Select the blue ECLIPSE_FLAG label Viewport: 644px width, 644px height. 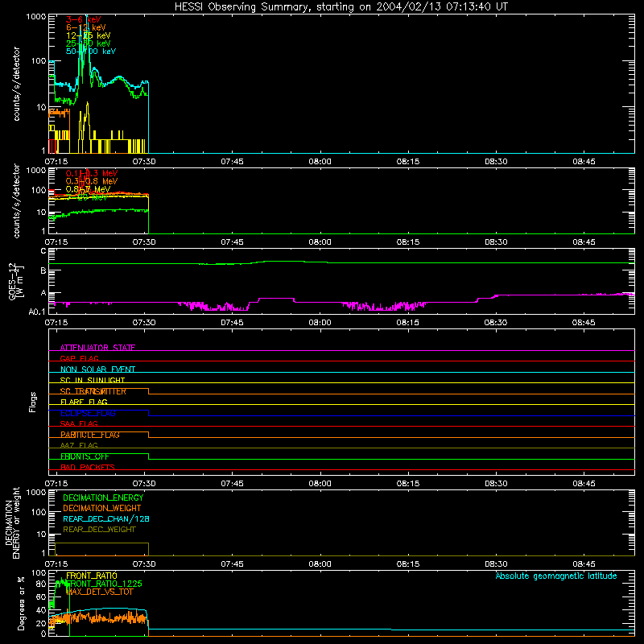[88, 413]
